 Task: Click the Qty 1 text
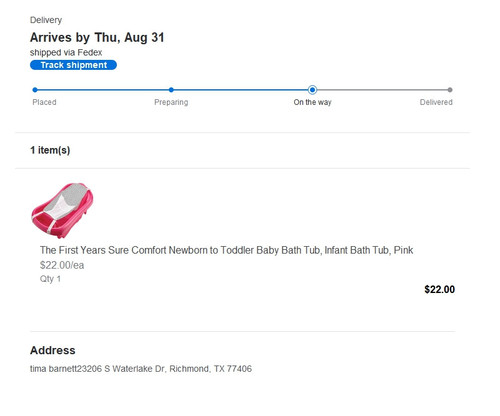[50, 279]
